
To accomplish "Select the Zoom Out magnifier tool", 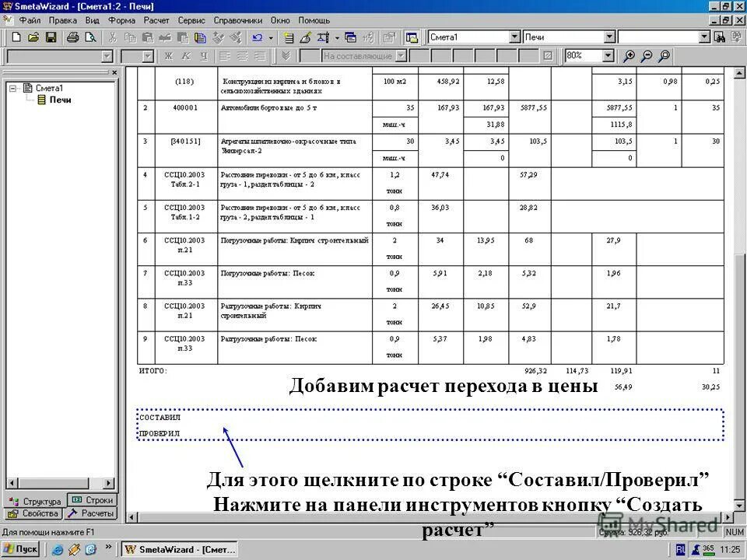I will coord(647,56).
